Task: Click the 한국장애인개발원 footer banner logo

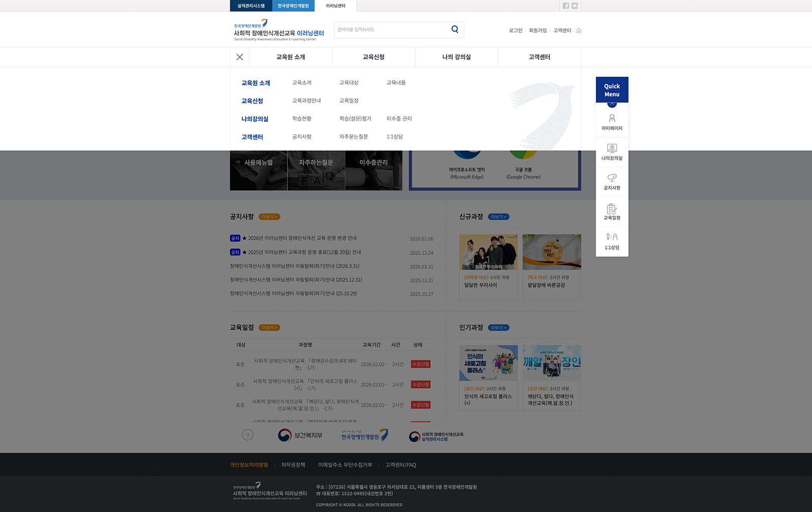Action: tap(364, 435)
